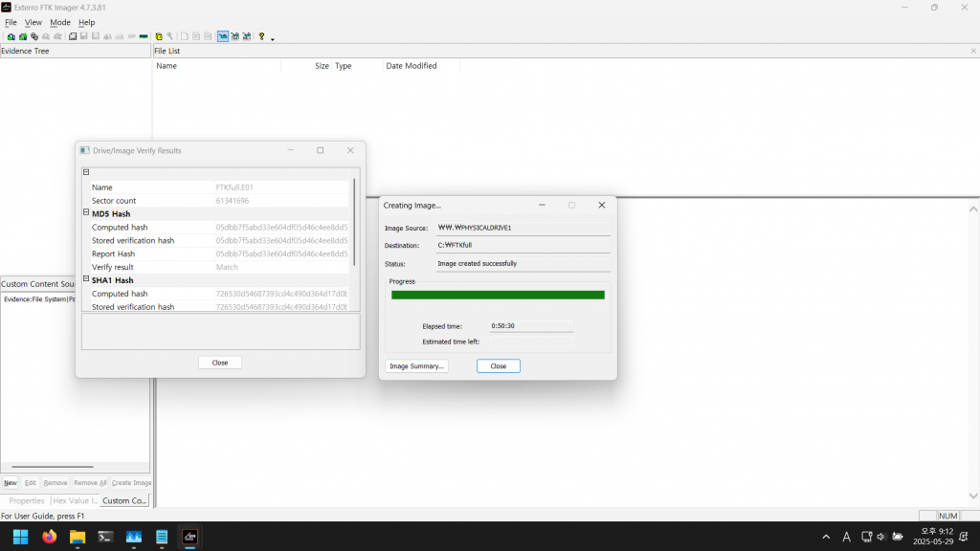Click the Custom Content Sources horizontal scrollbar

(x=53, y=467)
